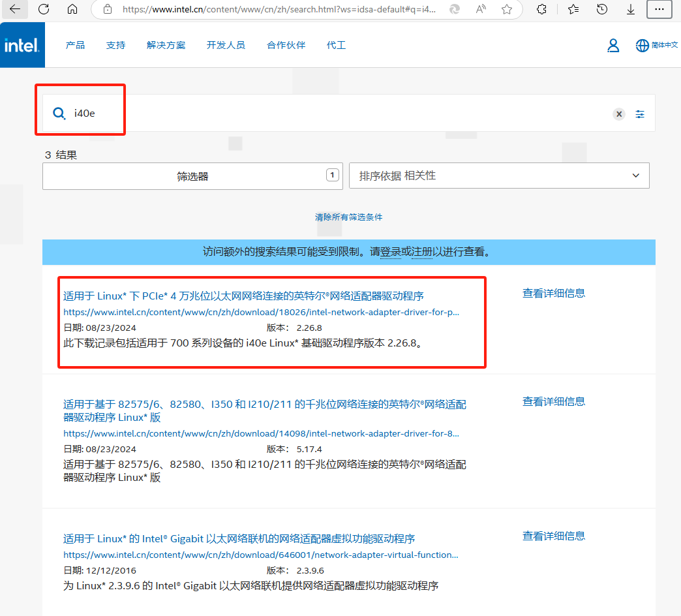The height and width of the screenshot is (616, 681).
Task: Open the browser history clock icon
Action: (x=602, y=9)
